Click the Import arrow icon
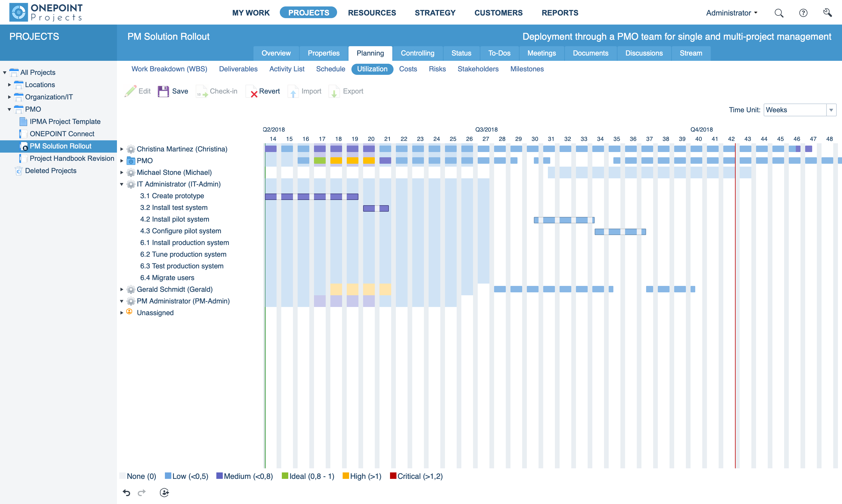Screen dimensions: 842x504 coord(293,92)
